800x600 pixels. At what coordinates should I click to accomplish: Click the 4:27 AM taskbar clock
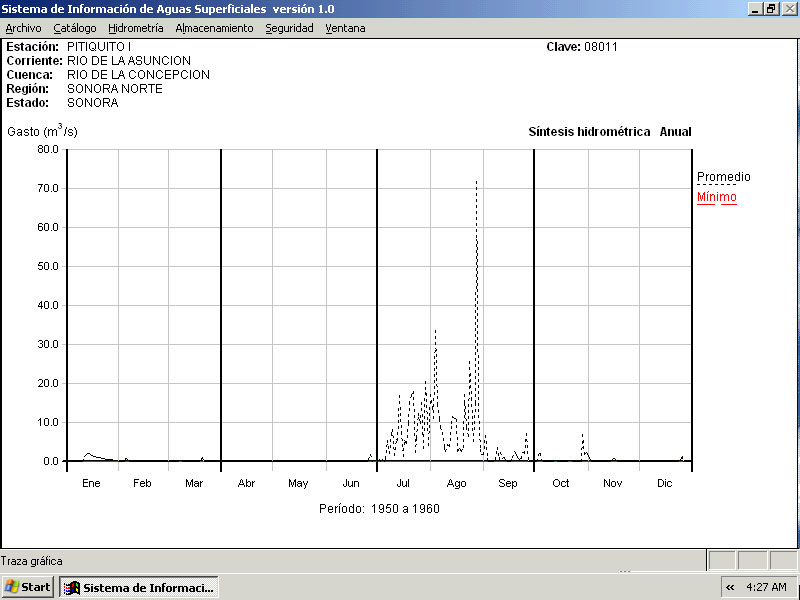point(766,587)
